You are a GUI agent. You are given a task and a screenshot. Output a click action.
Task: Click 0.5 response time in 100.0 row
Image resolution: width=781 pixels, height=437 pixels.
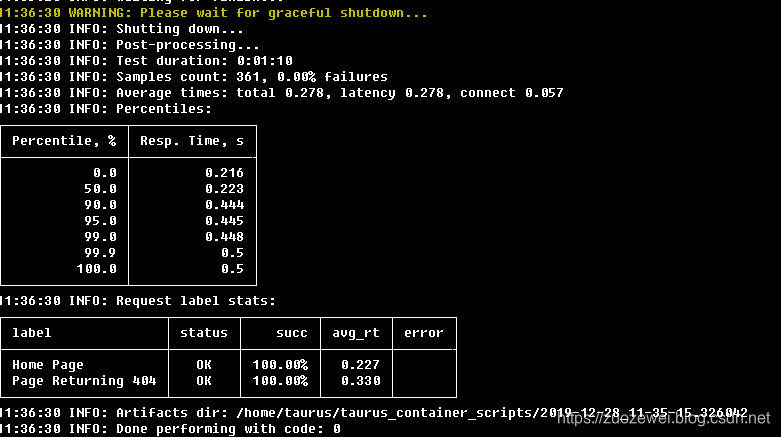233,269
